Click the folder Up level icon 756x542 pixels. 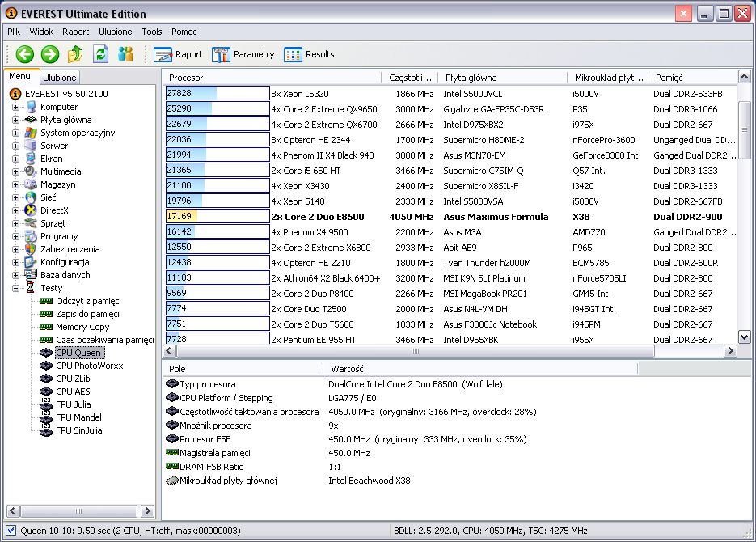pos(75,54)
